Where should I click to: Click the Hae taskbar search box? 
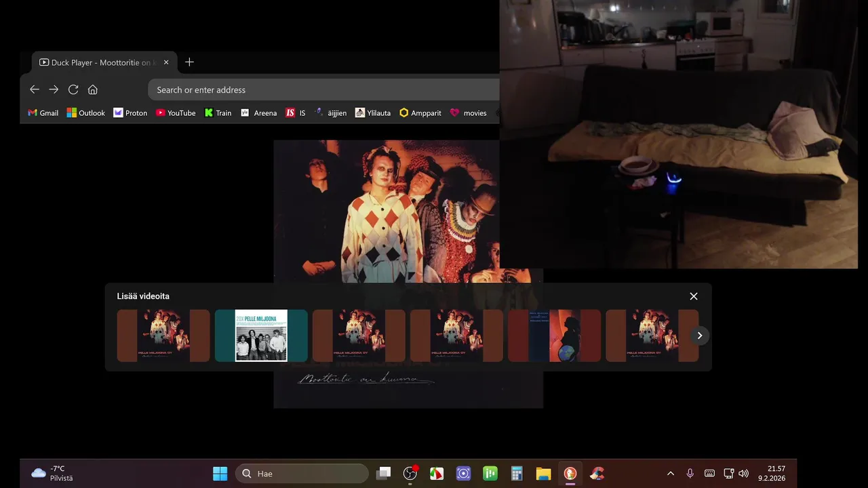(x=302, y=474)
